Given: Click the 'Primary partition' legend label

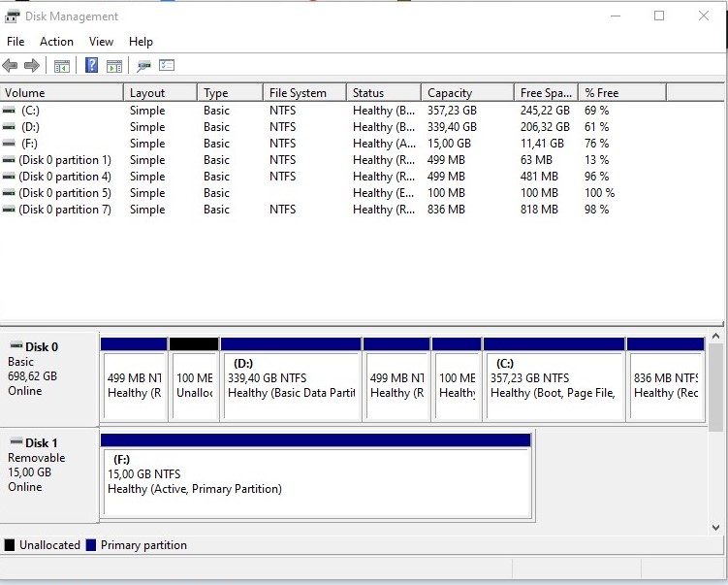Looking at the screenshot, I should (x=143, y=545).
